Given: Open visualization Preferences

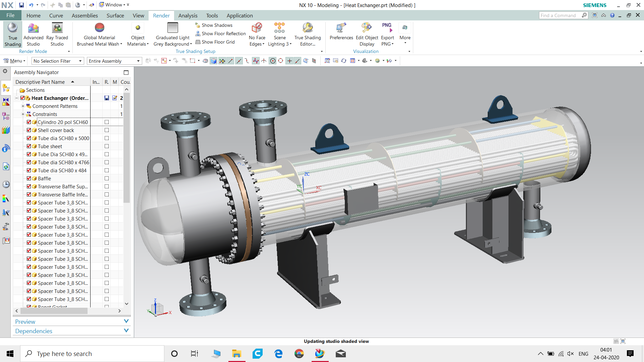Looking at the screenshot, I should pos(341,32).
